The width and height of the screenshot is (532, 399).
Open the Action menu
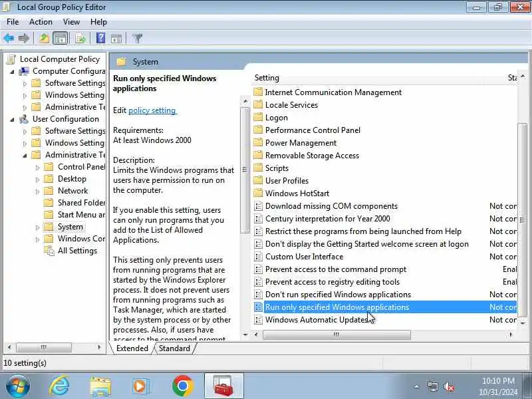coord(41,22)
